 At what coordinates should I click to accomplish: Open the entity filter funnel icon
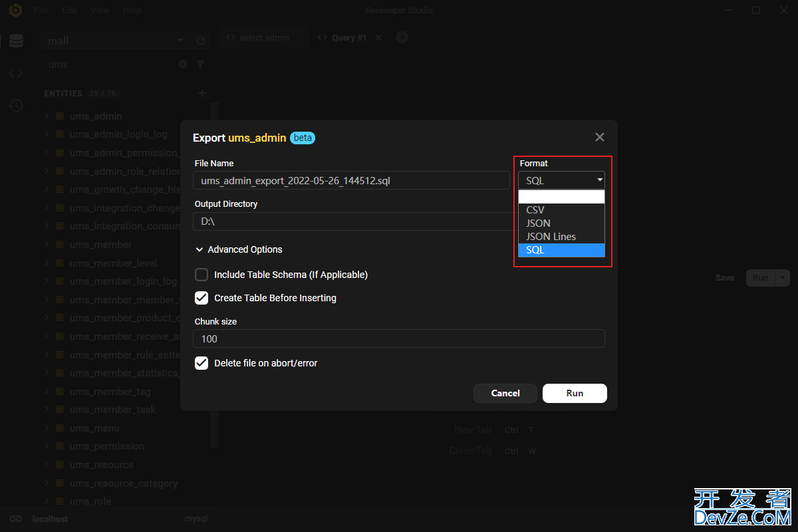coord(200,65)
